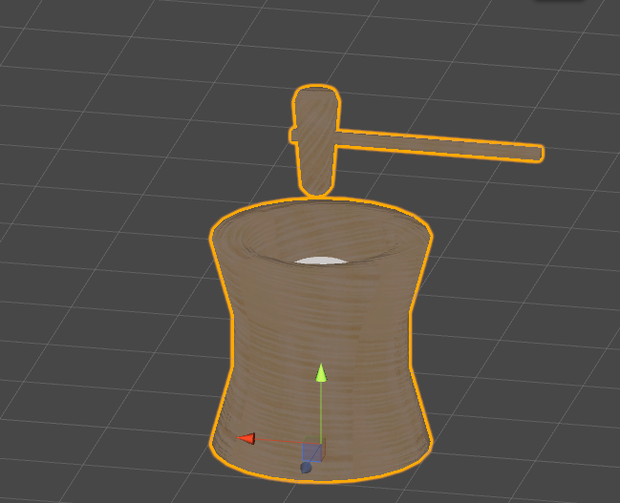This screenshot has width=620, height=503.
Task: Select the long mallet handle
Action: click(x=439, y=145)
